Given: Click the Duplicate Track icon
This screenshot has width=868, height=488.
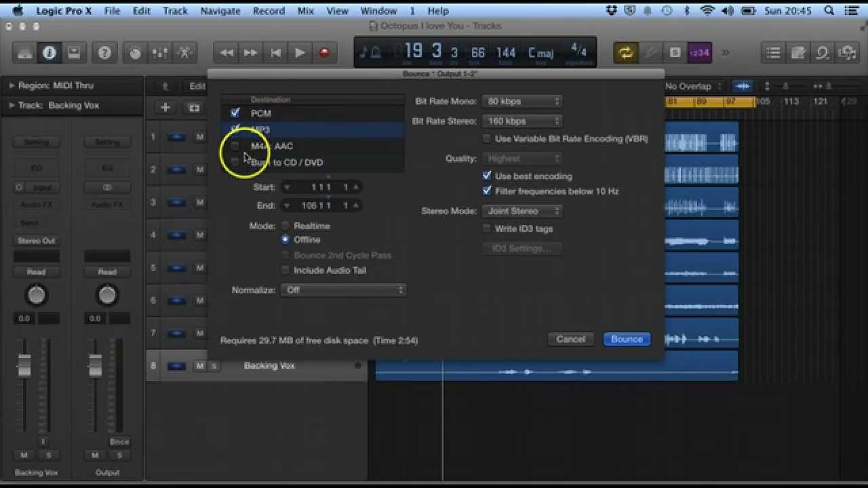Looking at the screenshot, I should [194, 107].
